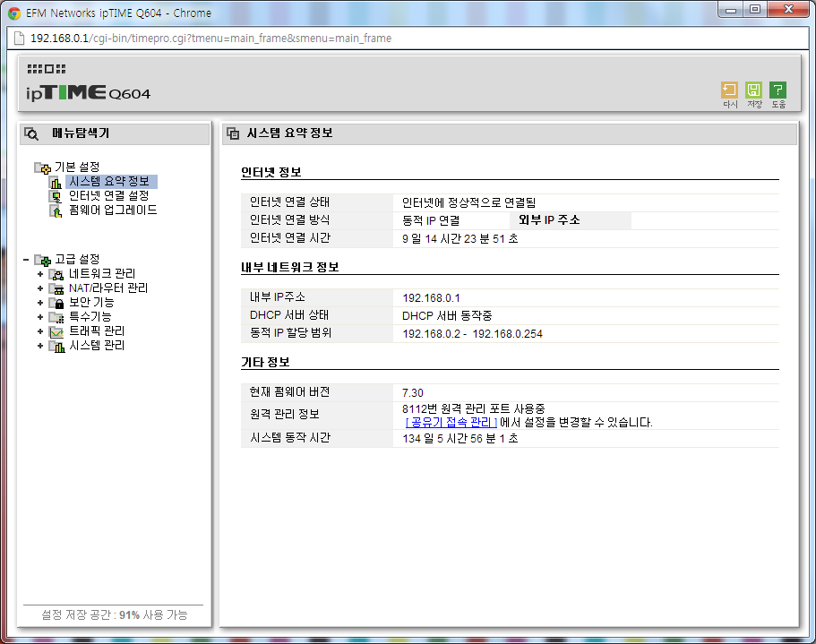816x644 pixels.
Task: Select 네트워크 관리 tree label
Action: [x=102, y=273]
